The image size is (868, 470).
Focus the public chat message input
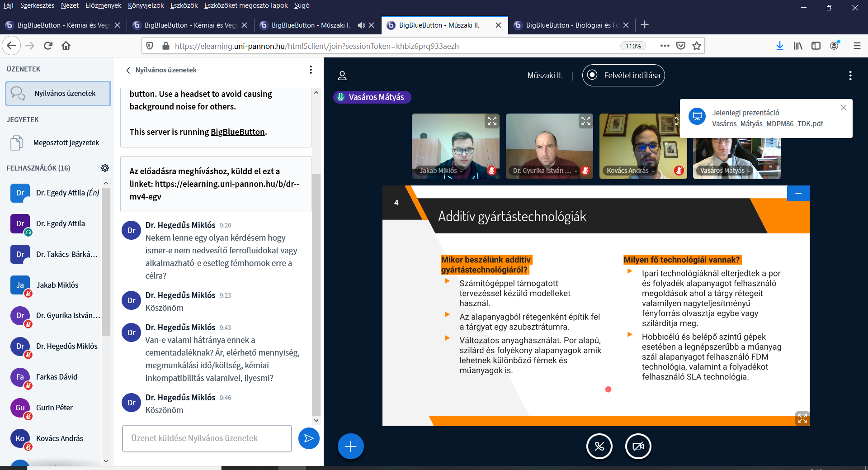point(207,438)
